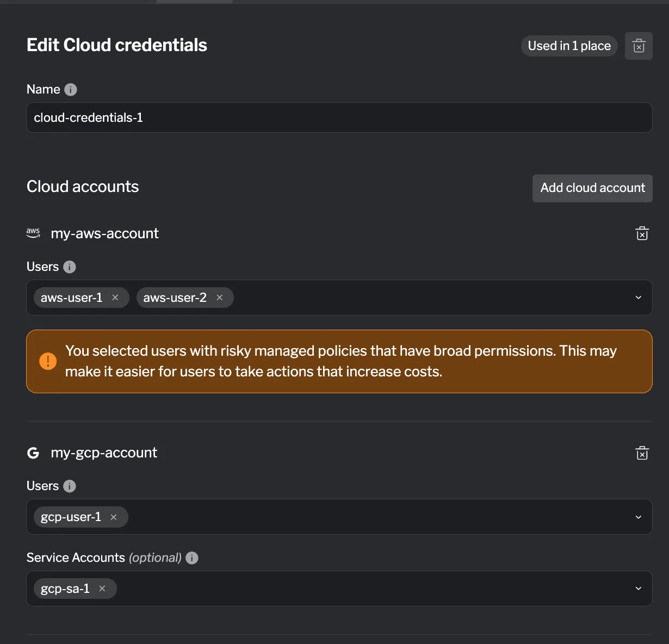Click the delete icon for Cloud credentials
This screenshot has width=669, height=644.
tap(639, 46)
